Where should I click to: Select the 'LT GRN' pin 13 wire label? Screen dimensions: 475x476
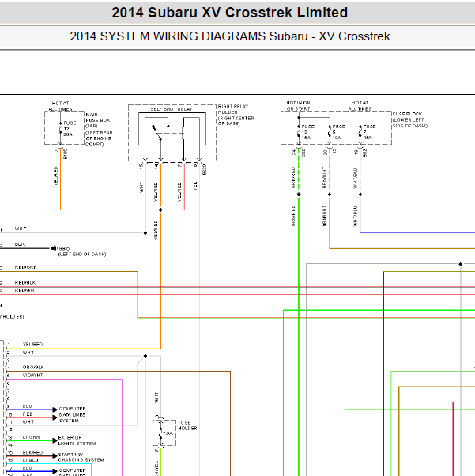pyautogui.click(x=31, y=437)
